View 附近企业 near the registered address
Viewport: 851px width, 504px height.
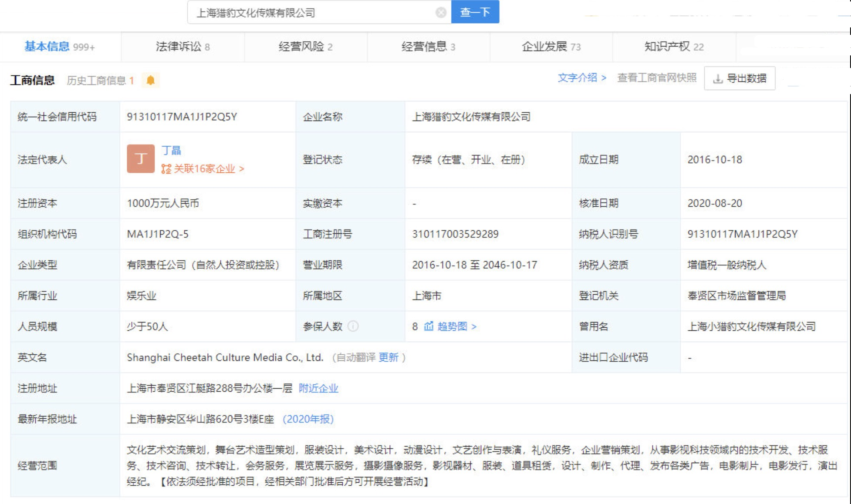(319, 388)
